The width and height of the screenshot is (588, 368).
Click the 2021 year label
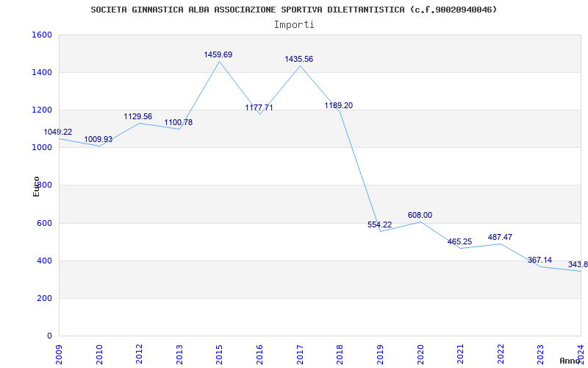pyautogui.click(x=461, y=355)
